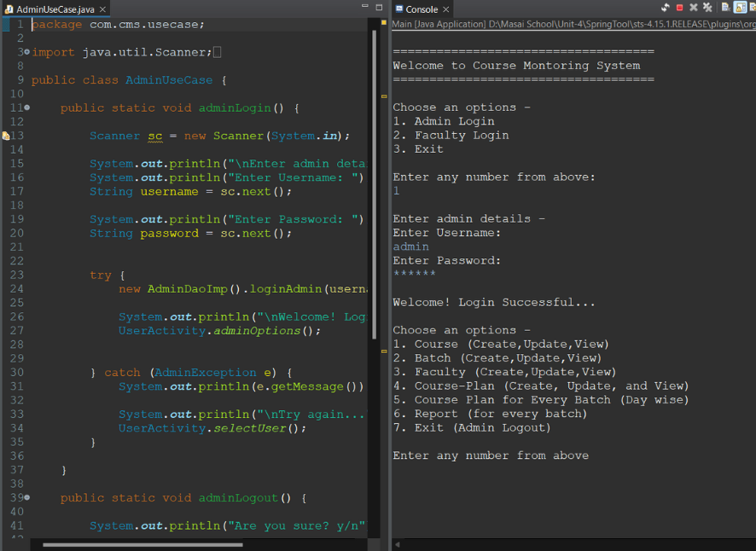
Task: Select the AdminUseCase.java tab
Action: tap(55, 9)
